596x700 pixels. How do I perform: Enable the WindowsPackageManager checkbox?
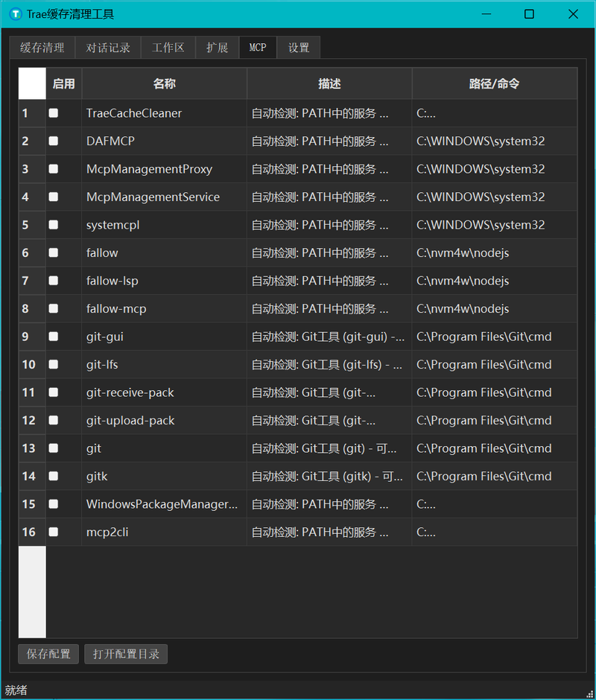54,503
